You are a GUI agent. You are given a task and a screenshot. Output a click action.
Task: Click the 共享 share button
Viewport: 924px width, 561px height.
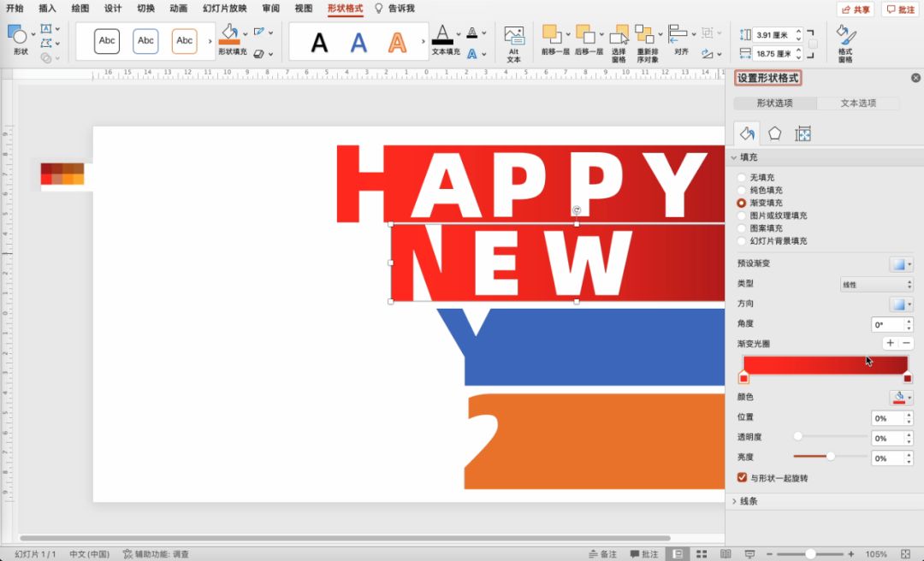click(x=856, y=9)
